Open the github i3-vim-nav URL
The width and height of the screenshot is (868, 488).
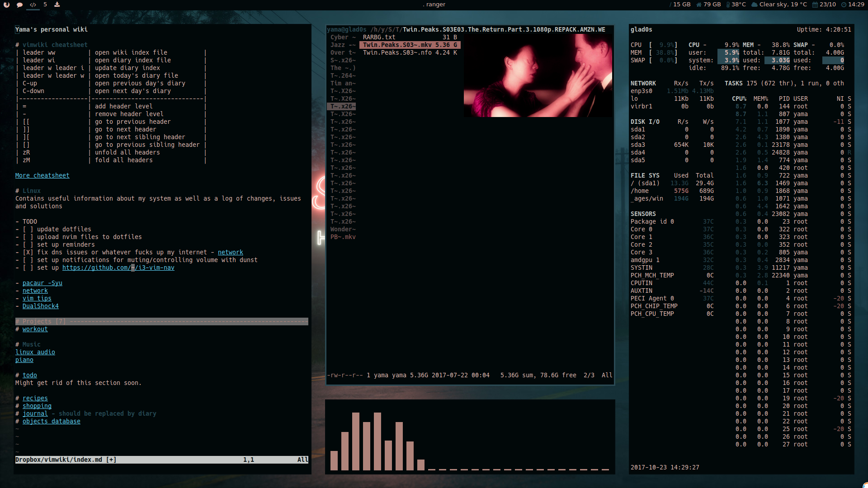tap(118, 267)
